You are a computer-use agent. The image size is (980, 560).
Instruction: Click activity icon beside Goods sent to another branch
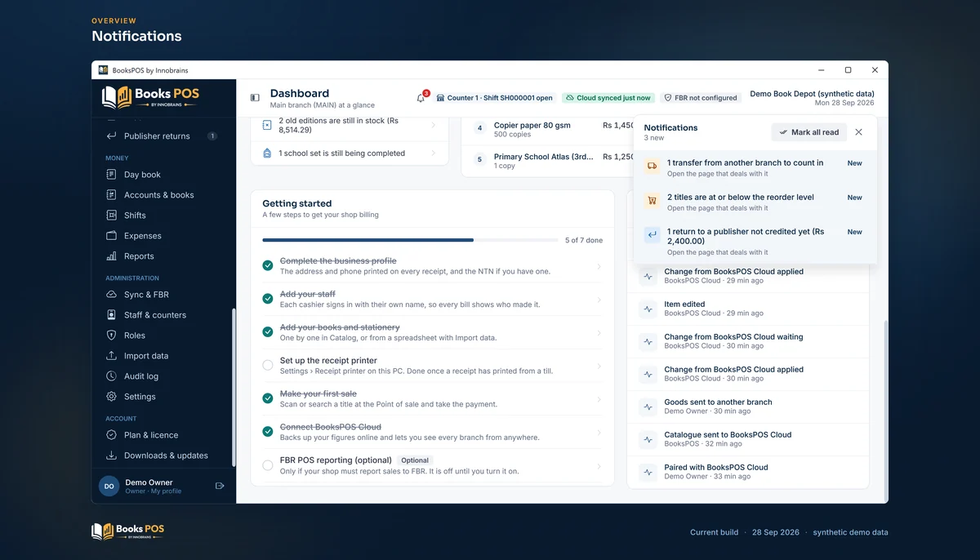point(648,407)
